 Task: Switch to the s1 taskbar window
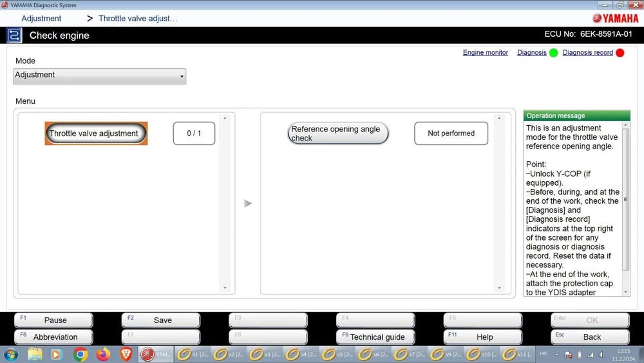193,355
